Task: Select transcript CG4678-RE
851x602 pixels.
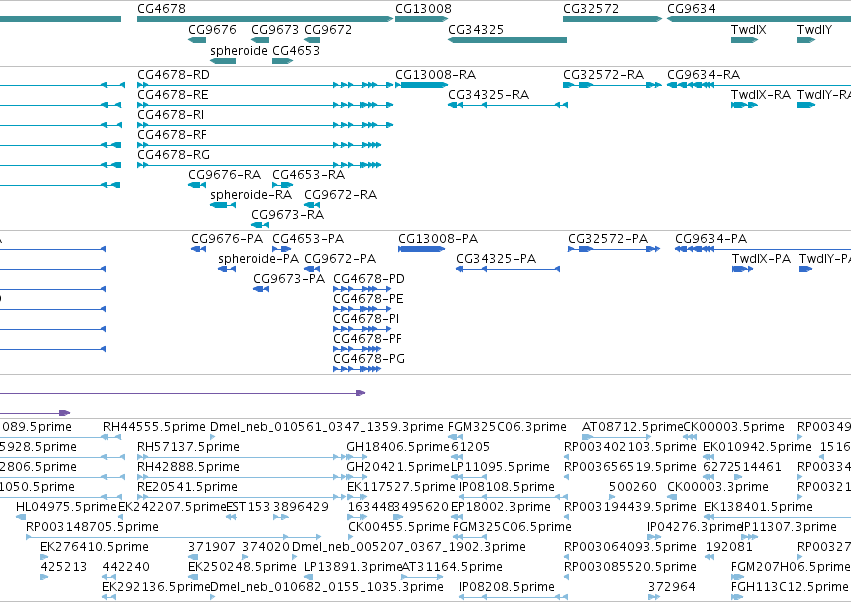Action: pos(173,95)
